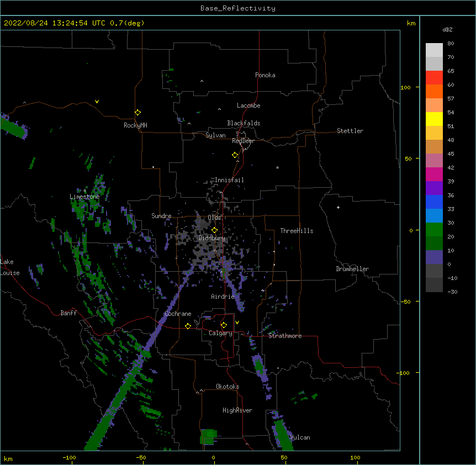
Task: Click the yellow V marker northeast of Calgary
Action: click(x=237, y=323)
